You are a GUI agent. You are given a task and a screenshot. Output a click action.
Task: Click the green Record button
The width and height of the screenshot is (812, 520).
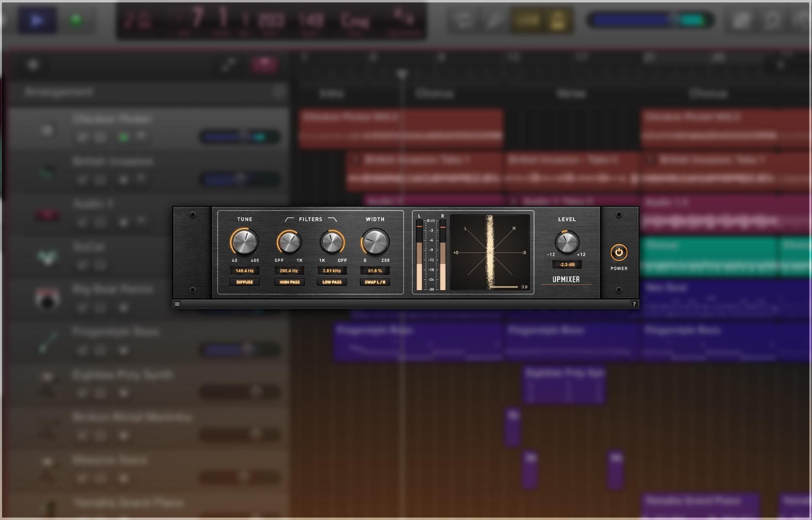[77, 20]
